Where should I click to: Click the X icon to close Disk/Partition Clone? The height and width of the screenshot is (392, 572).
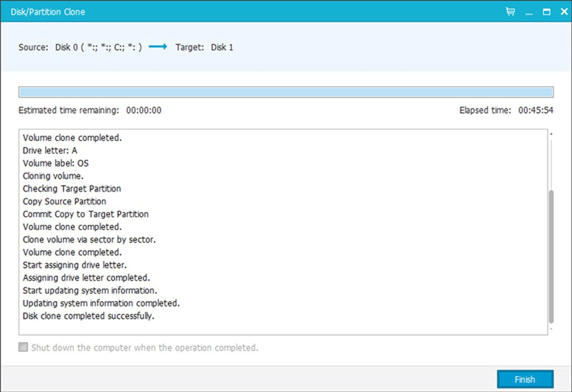tap(564, 12)
